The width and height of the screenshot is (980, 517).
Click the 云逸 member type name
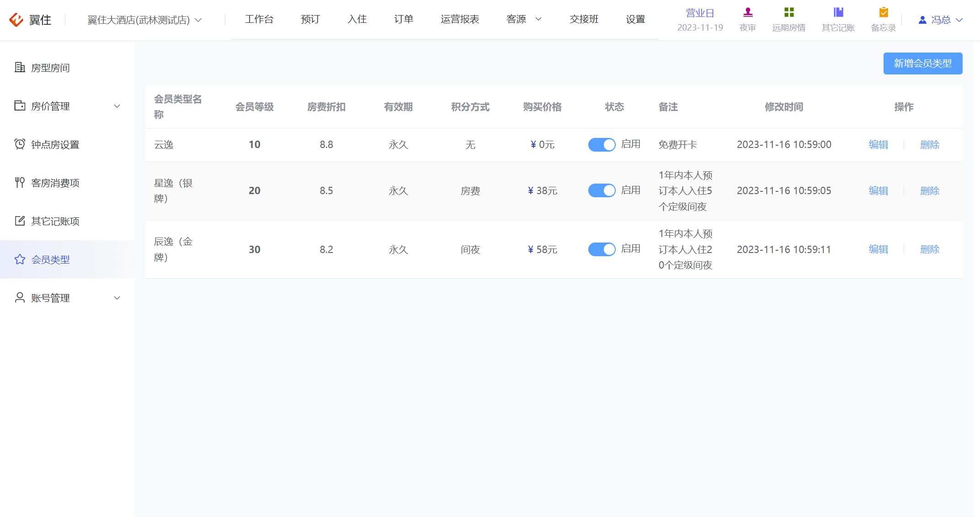pos(164,145)
